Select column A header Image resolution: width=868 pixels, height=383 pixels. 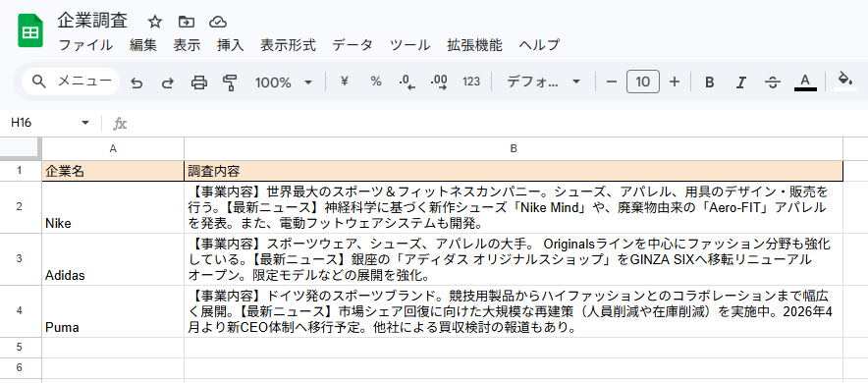[x=113, y=149]
